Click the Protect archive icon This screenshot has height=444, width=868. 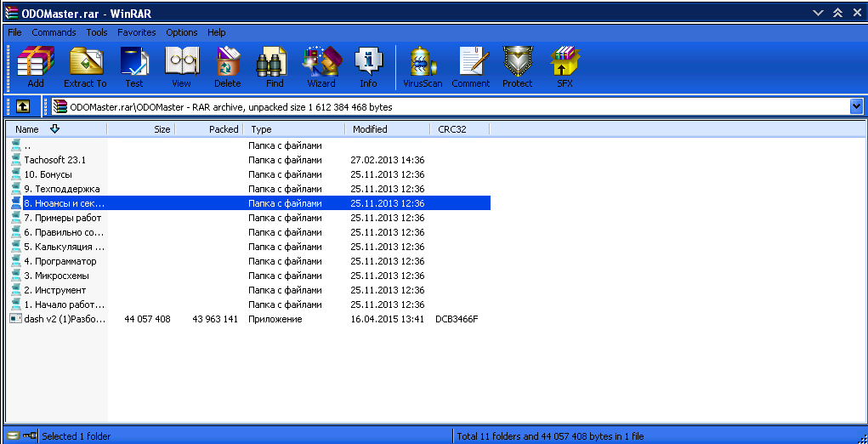click(x=517, y=62)
